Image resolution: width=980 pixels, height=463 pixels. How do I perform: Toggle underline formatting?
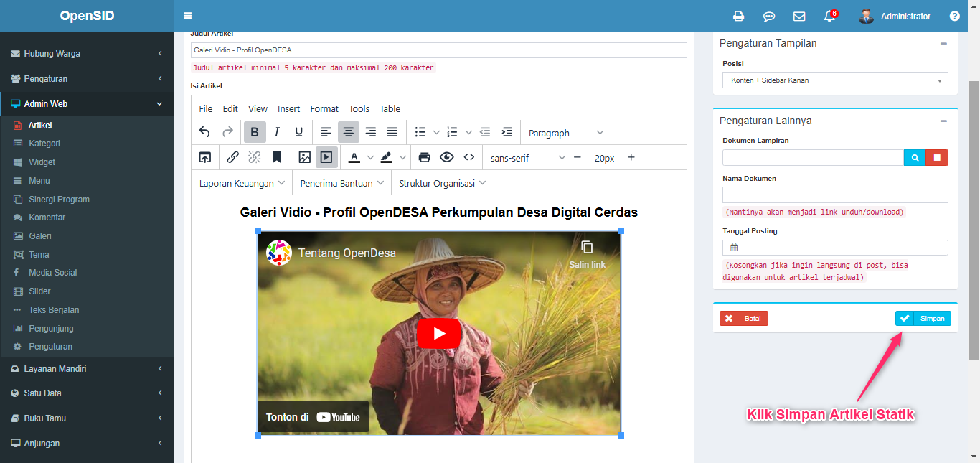pyautogui.click(x=299, y=132)
